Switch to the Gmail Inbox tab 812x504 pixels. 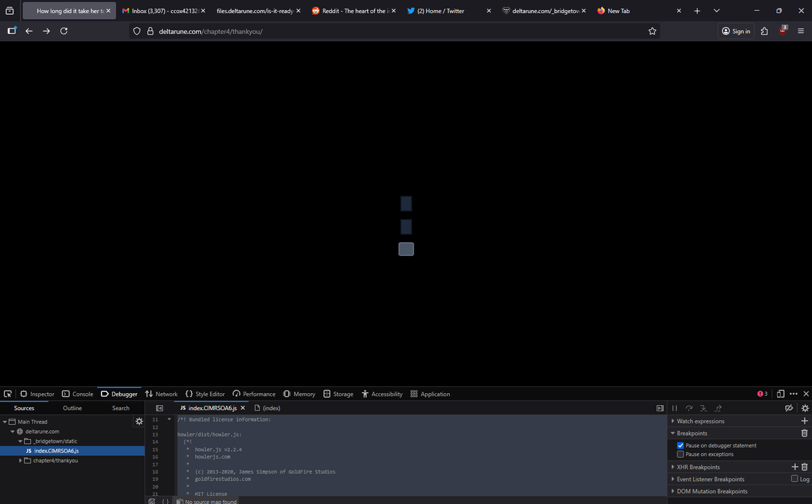point(163,11)
